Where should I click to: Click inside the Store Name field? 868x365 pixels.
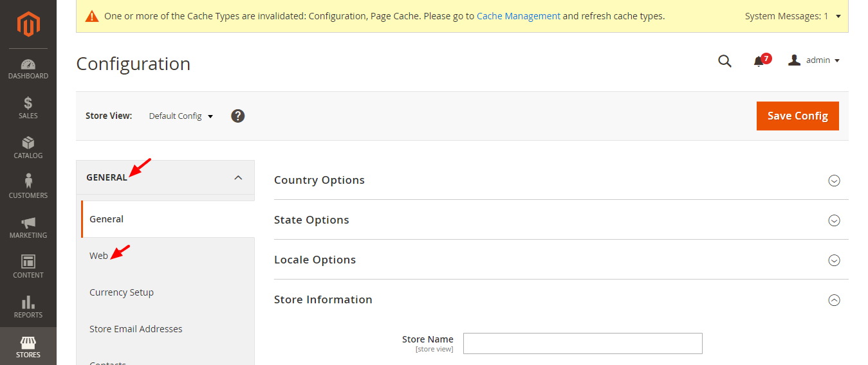[x=582, y=343]
